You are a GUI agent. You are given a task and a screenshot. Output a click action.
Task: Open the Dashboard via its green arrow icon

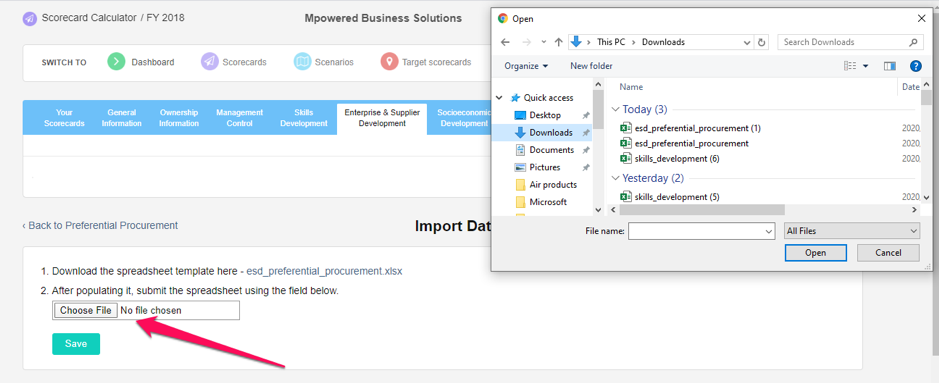pyautogui.click(x=116, y=62)
